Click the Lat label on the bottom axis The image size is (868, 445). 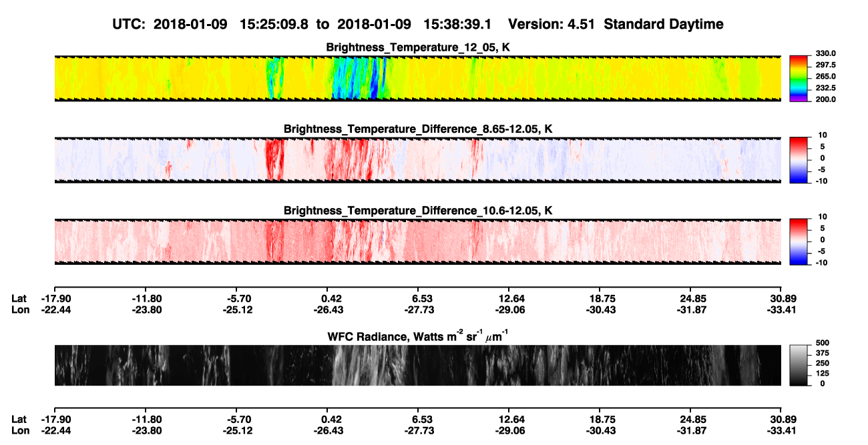[x=19, y=420]
